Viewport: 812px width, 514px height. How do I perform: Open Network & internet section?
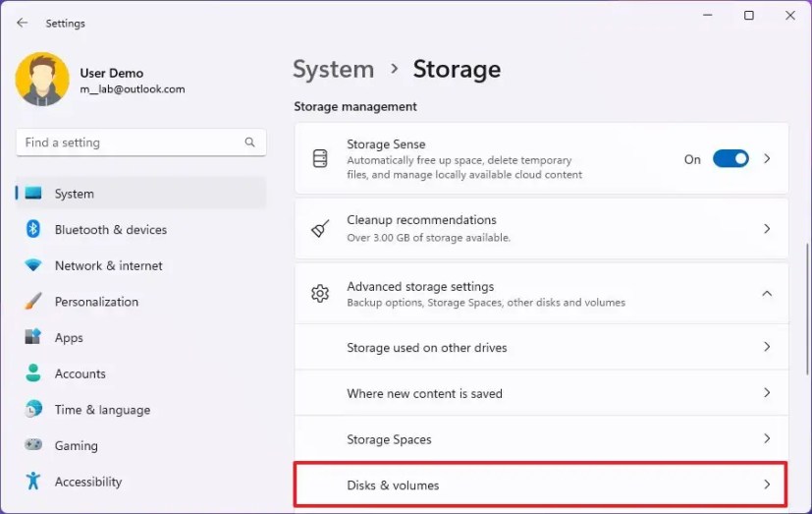pos(140,265)
